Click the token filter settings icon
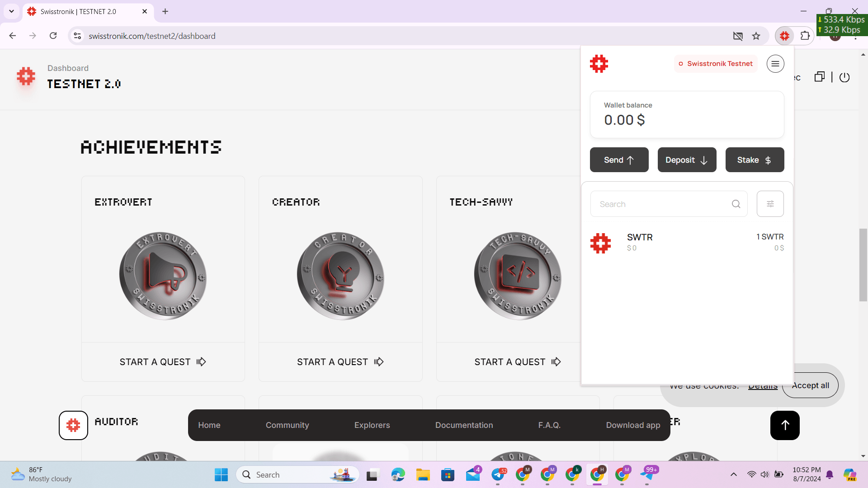Viewport: 868px width, 488px height. [770, 204]
